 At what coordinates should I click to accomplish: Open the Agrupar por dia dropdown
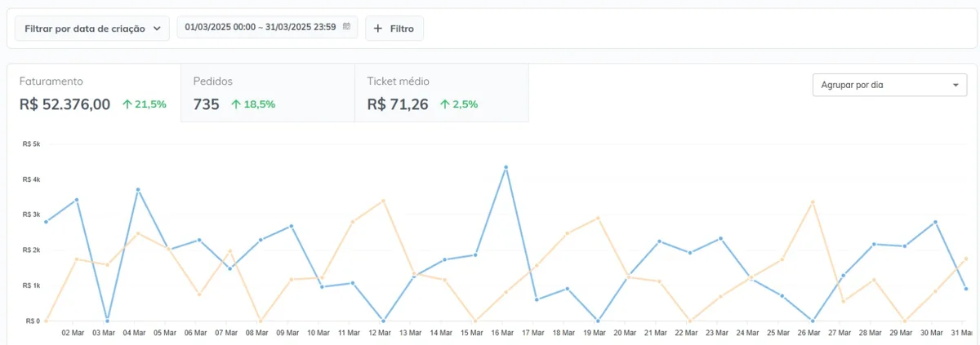[x=889, y=85]
